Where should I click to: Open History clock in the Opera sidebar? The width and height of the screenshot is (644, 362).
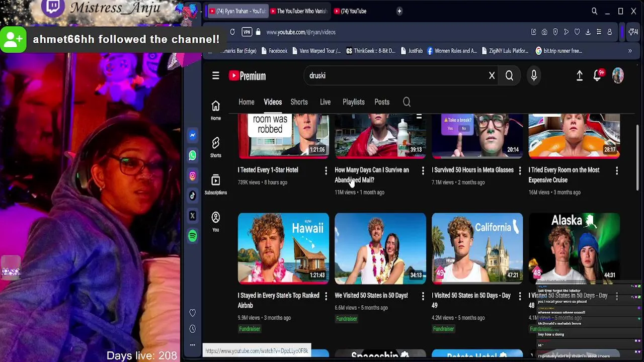(x=192, y=329)
